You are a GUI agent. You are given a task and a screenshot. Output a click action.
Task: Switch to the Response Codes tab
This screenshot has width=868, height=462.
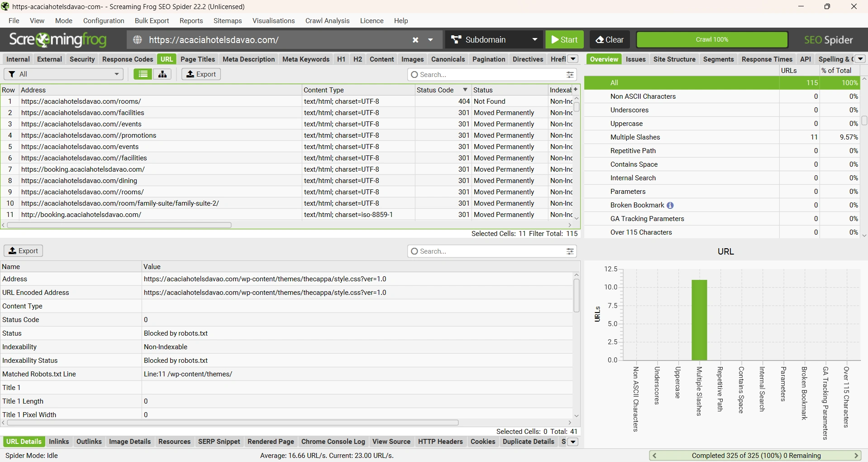pos(128,59)
